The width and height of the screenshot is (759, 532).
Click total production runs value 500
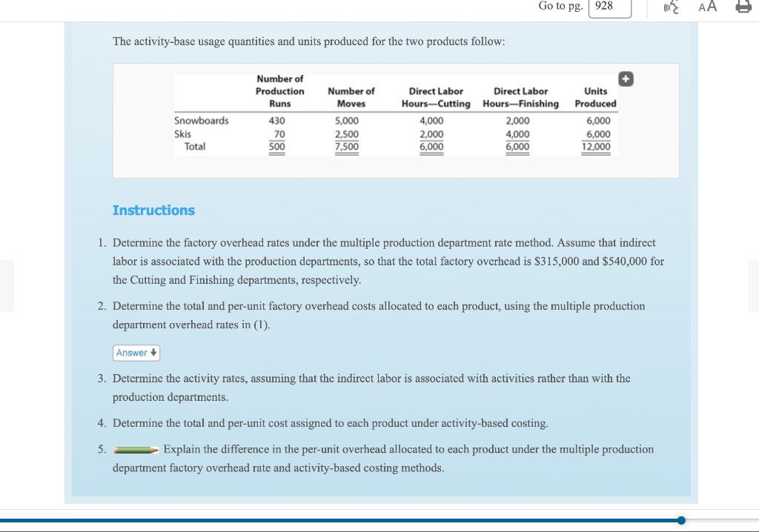pos(277,146)
